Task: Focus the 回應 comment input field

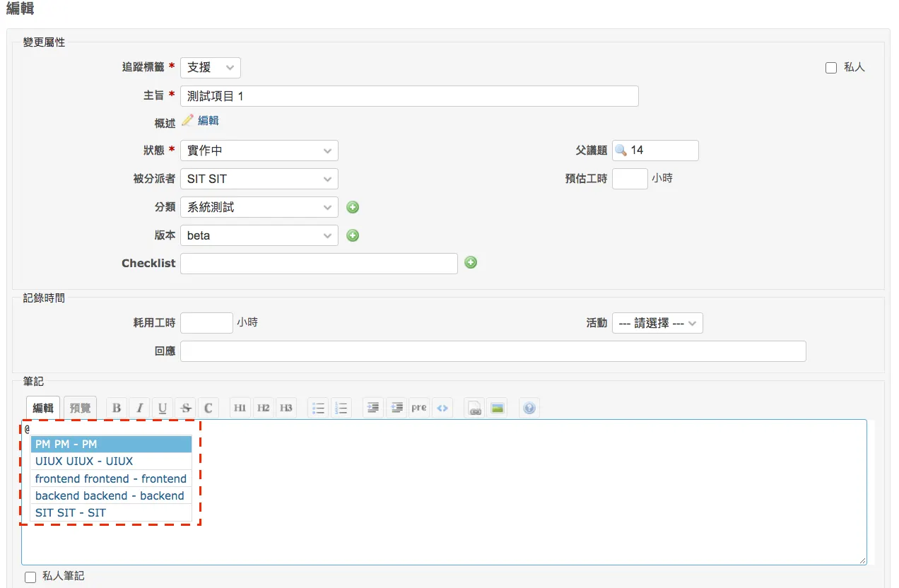Action: coord(493,351)
